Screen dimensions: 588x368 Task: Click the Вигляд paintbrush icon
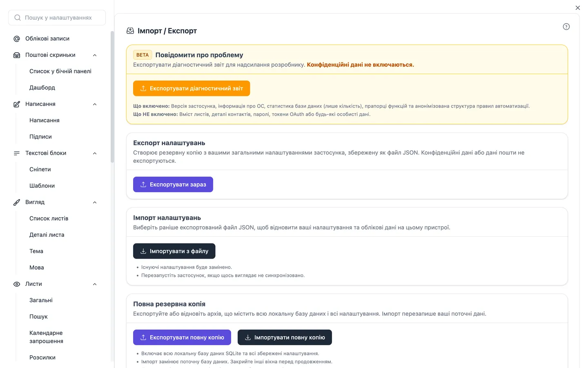(x=17, y=202)
